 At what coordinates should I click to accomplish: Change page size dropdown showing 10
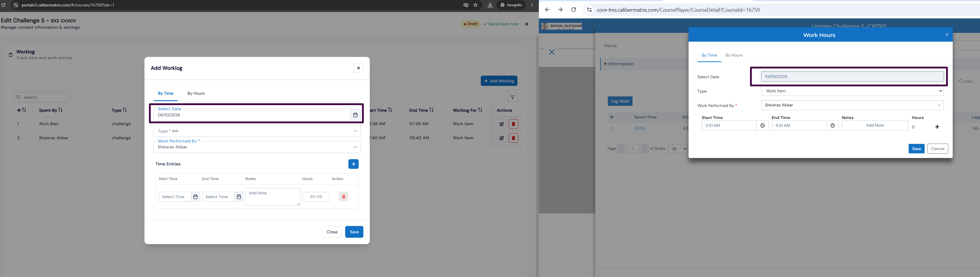(678, 149)
